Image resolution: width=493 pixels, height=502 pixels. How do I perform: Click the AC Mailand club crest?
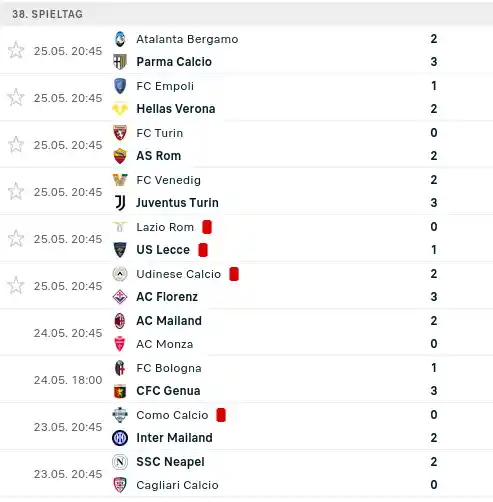tap(120, 321)
